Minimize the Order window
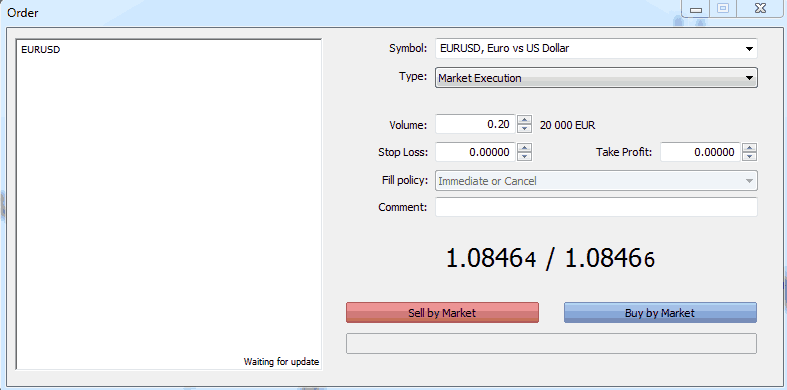The height and width of the screenshot is (390, 787). tap(696, 9)
